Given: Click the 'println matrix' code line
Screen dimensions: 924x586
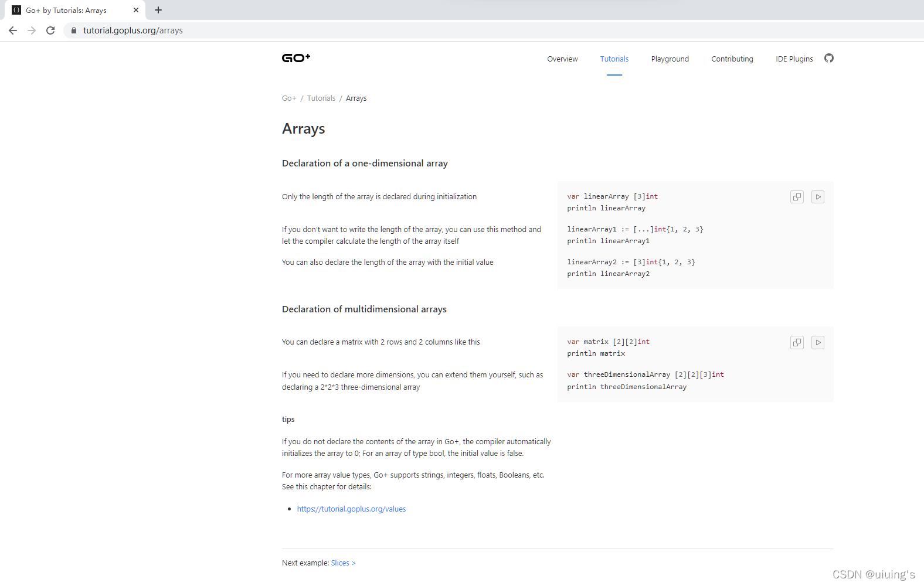Looking at the screenshot, I should [x=596, y=354].
